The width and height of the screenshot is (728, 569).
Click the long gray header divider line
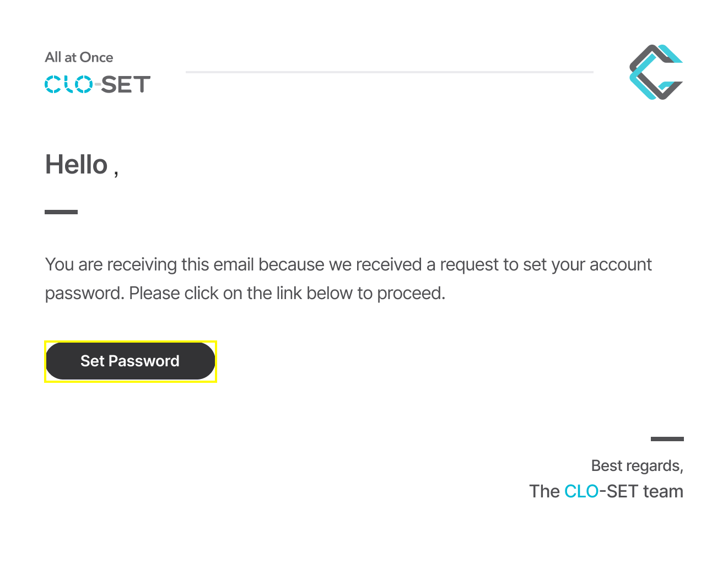390,72
